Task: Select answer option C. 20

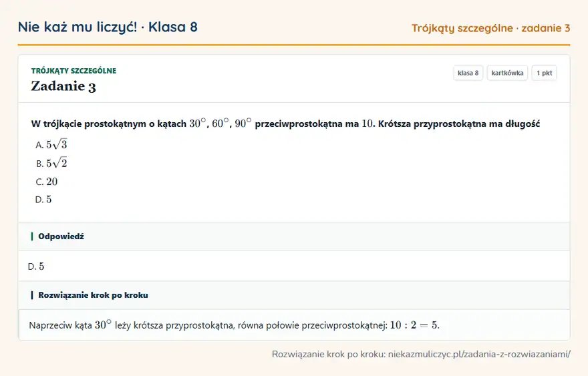Action: pos(47,182)
